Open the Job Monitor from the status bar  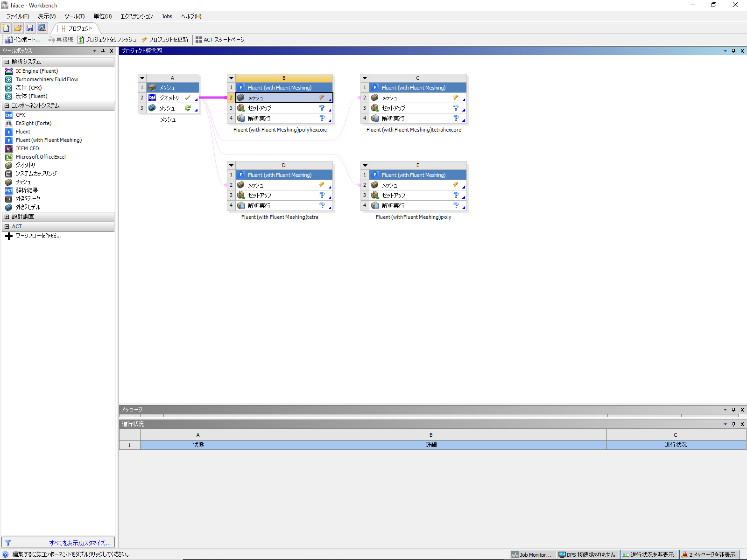click(x=532, y=554)
